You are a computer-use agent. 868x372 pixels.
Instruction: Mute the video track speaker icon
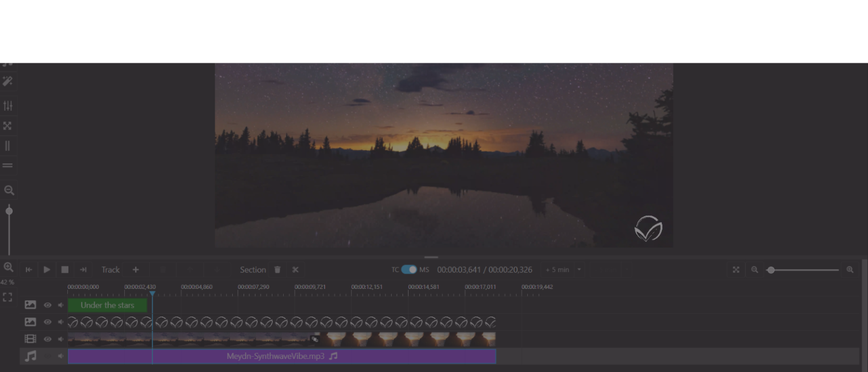click(60, 339)
